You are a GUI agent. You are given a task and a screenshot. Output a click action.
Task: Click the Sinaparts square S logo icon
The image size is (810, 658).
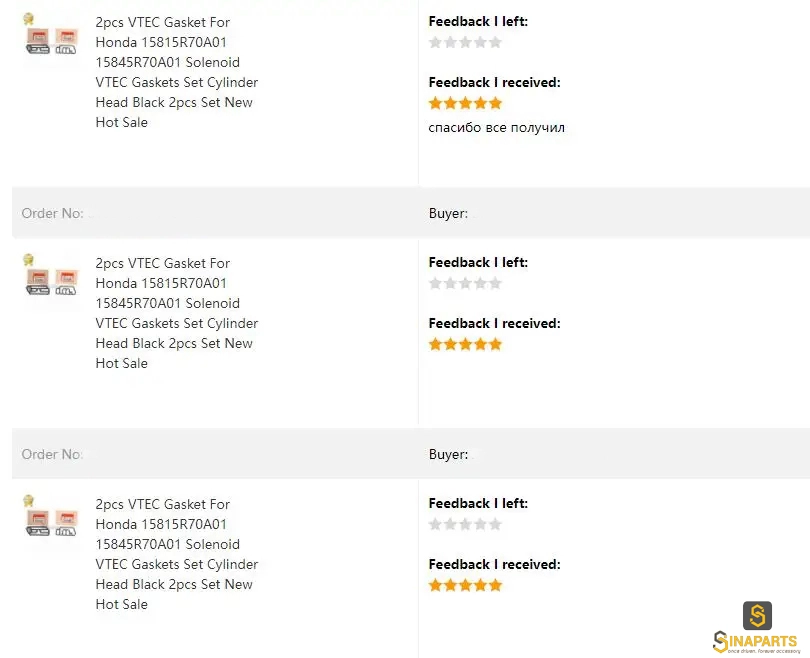[757, 616]
